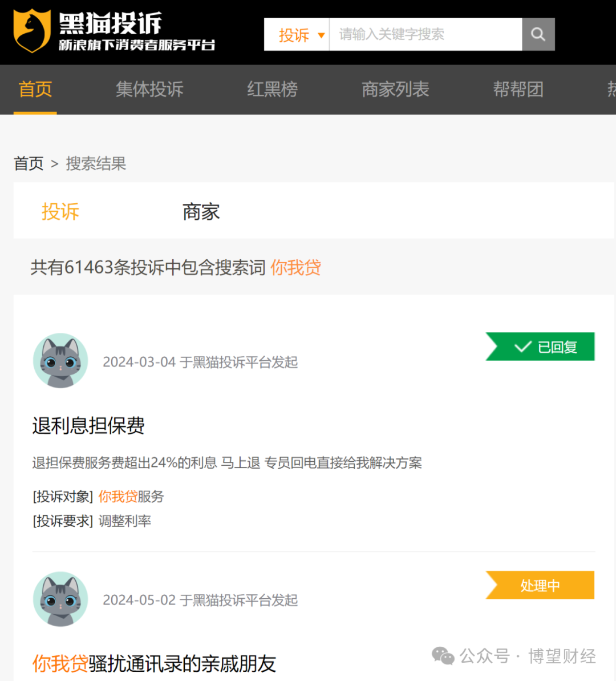Go to the 首页 navigation tab
Viewport: 616px width, 681px height.
[x=35, y=90]
